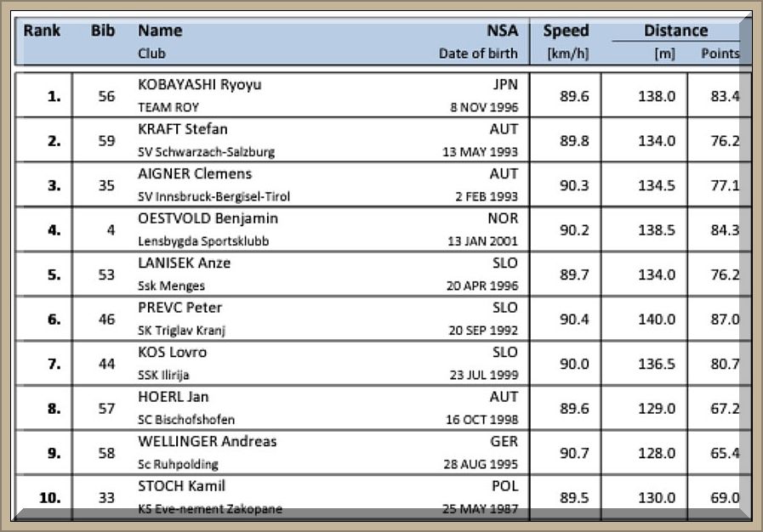The image size is (763, 532).
Task: Click the NSA column header
Action: [502, 31]
